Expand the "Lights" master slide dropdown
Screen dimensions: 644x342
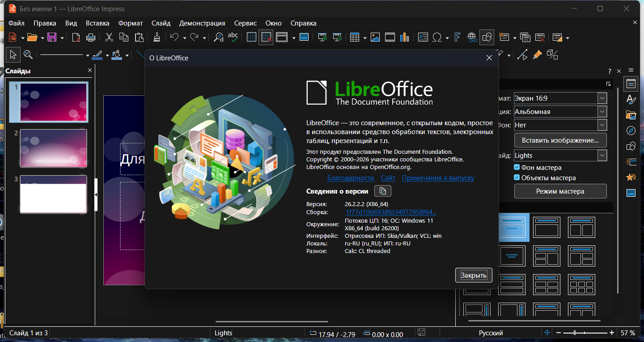[602, 156]
